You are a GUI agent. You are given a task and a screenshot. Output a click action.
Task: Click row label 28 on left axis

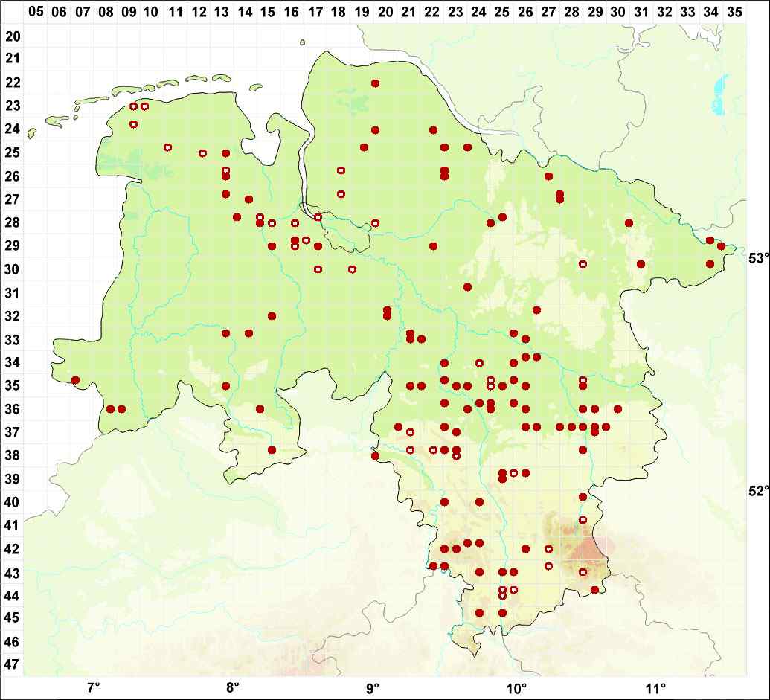(x=13, y=222)
